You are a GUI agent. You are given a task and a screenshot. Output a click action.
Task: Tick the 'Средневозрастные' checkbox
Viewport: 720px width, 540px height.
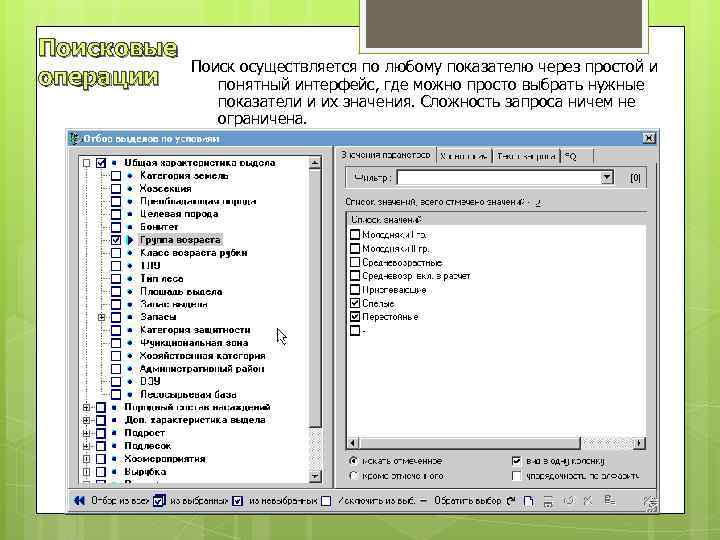354,263
